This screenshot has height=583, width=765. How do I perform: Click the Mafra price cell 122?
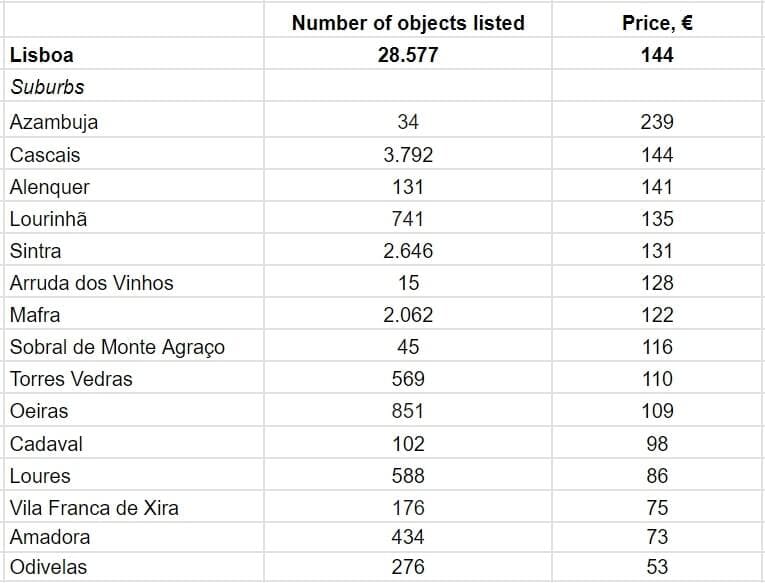click(x=657, y=315)
